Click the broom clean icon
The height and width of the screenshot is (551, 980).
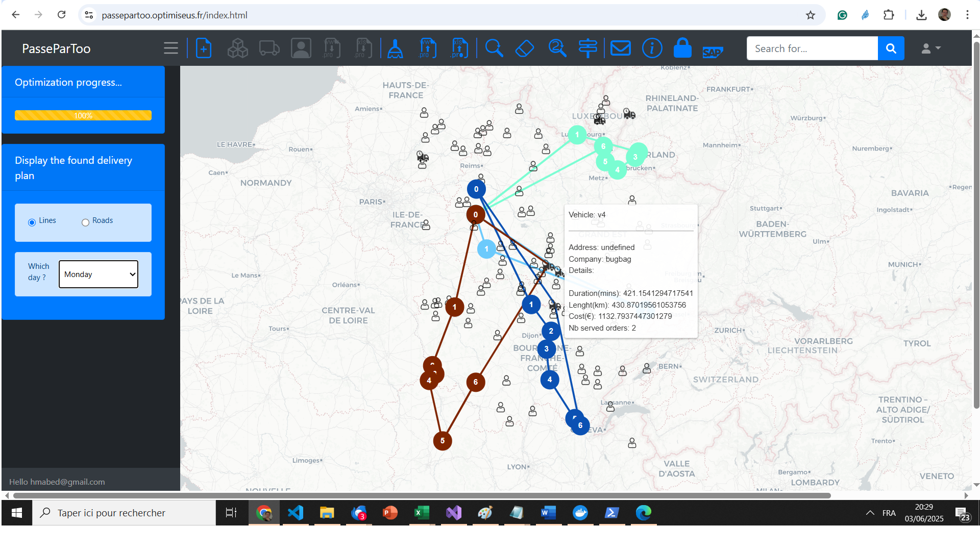(x=395, y=48)
